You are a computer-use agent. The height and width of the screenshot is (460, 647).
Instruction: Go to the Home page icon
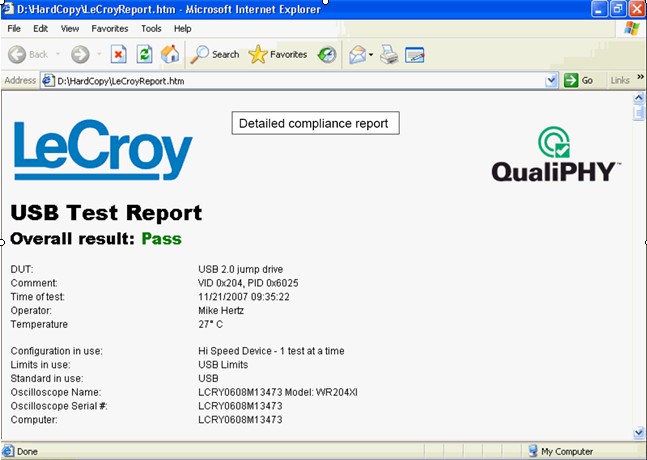(170, 54)
